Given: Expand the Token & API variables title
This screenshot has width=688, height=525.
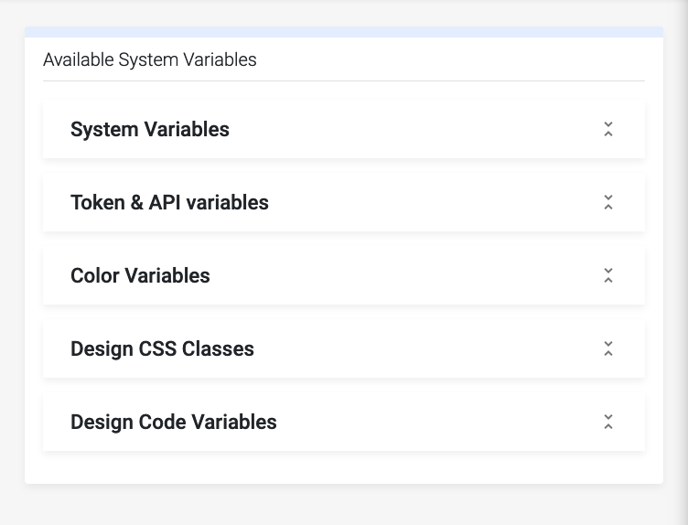Looking at the screenshot, I should tap(169, 203).
